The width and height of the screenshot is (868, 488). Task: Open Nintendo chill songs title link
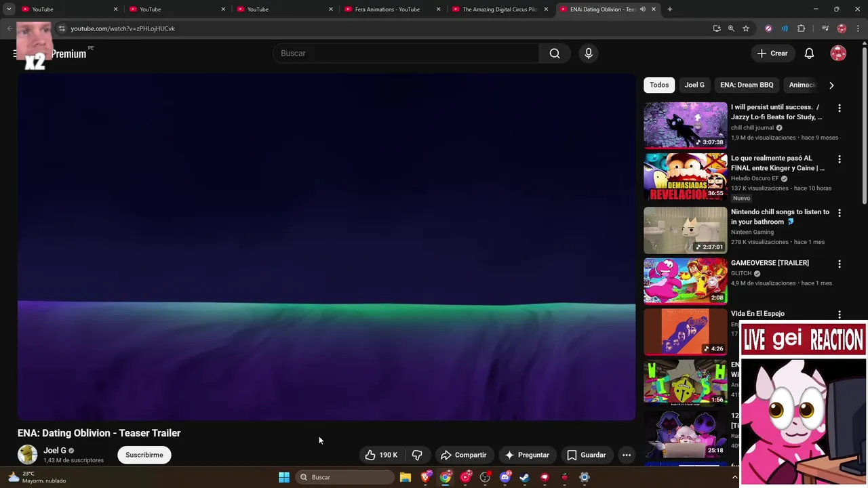coord(780,217)
